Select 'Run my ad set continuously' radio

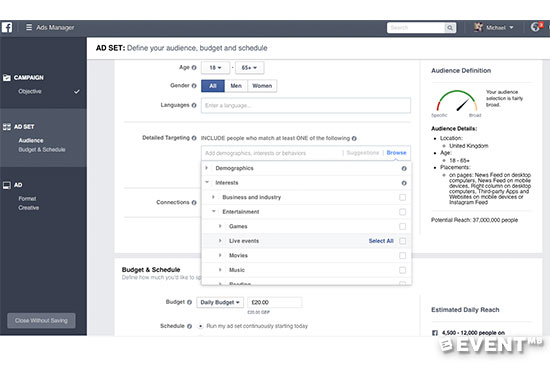200,326
